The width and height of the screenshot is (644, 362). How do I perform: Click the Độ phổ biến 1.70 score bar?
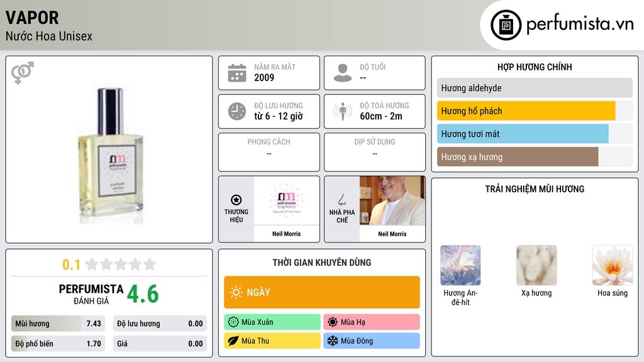point(58,344)
